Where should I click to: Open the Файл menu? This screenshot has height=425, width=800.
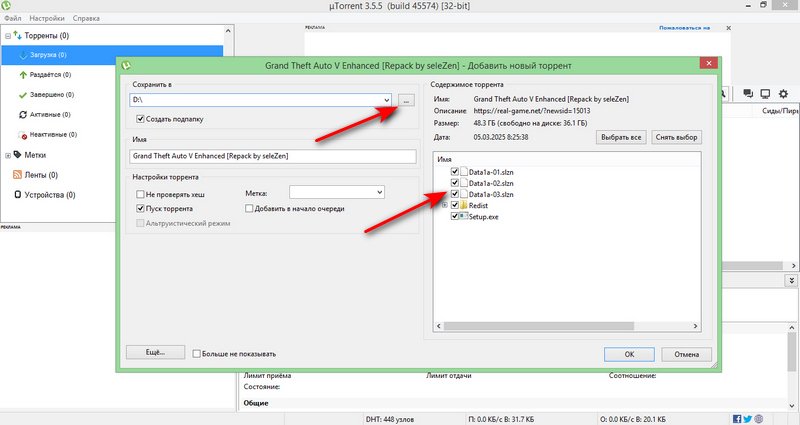(x=13, y=18)
